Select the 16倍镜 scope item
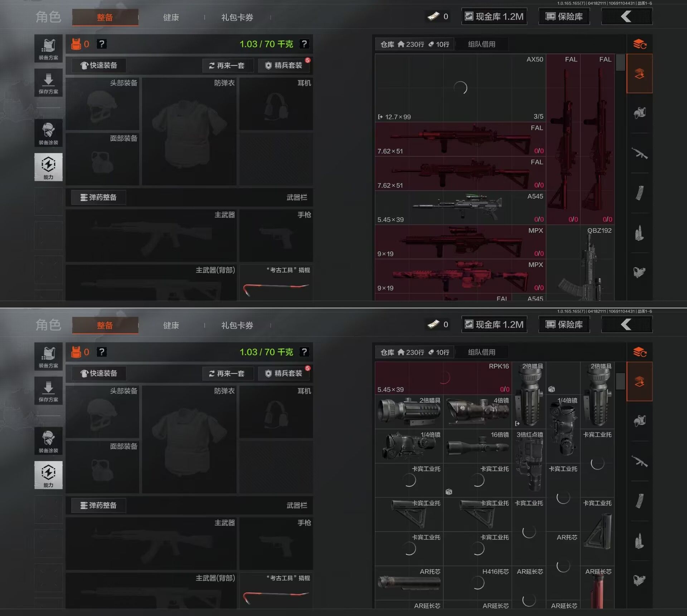Viewport: 687px width, 616px height. tap(477, 446)
